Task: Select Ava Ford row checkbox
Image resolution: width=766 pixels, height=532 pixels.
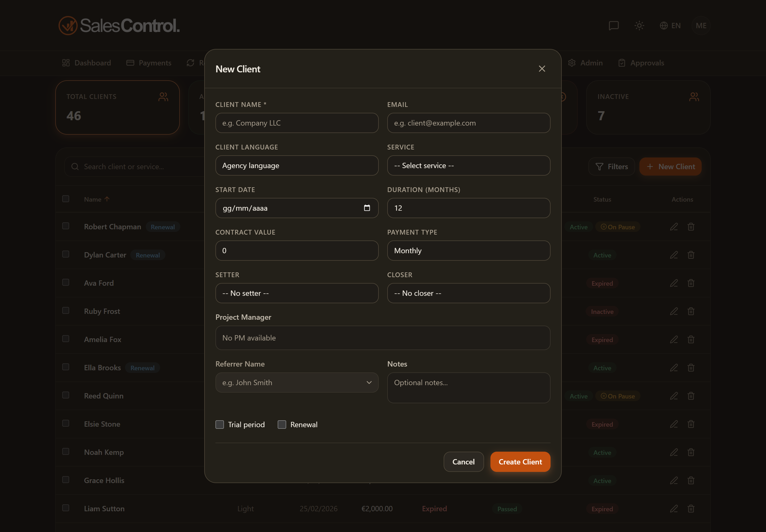Action: coord(66,282)
